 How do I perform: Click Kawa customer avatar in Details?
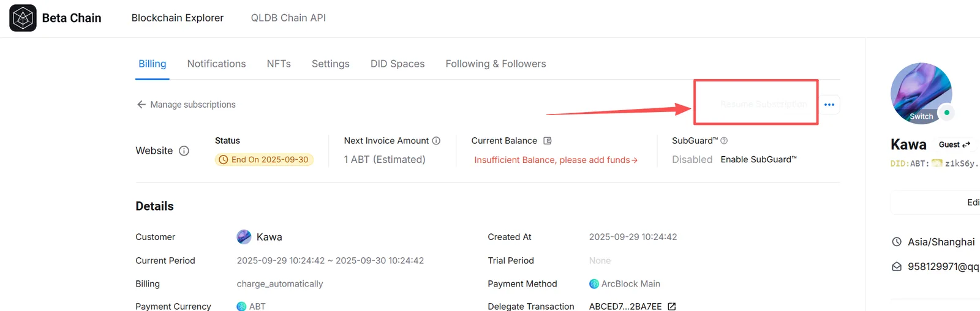click(x=244, y=237)
